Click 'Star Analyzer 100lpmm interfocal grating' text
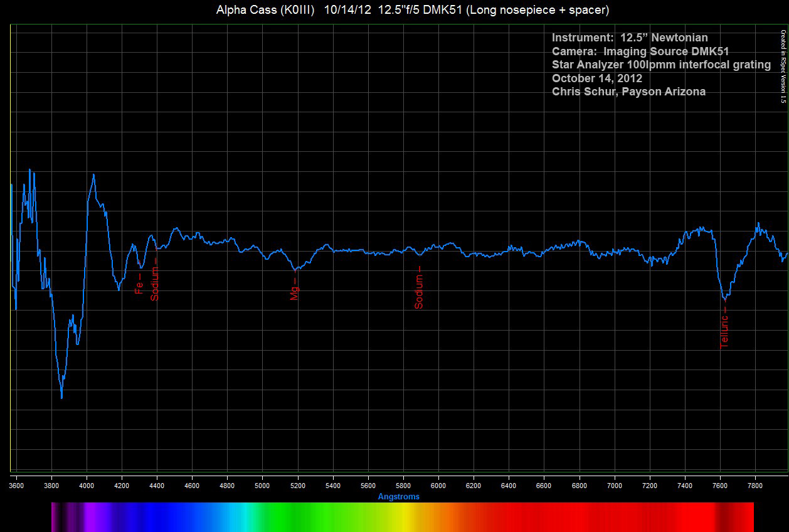 (661, 65)
